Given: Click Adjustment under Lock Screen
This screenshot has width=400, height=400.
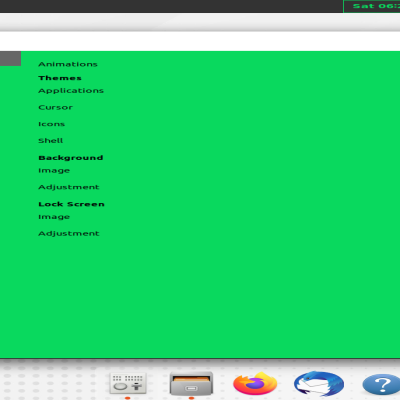Looking at the screenshot, I should (x=69, y=233).
